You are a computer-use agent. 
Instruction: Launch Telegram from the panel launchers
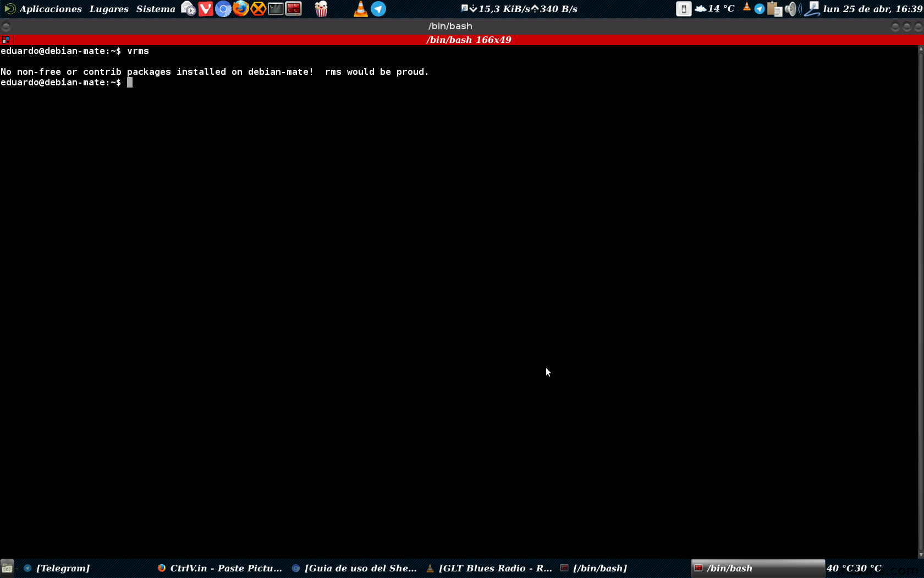tap(378, 9)
